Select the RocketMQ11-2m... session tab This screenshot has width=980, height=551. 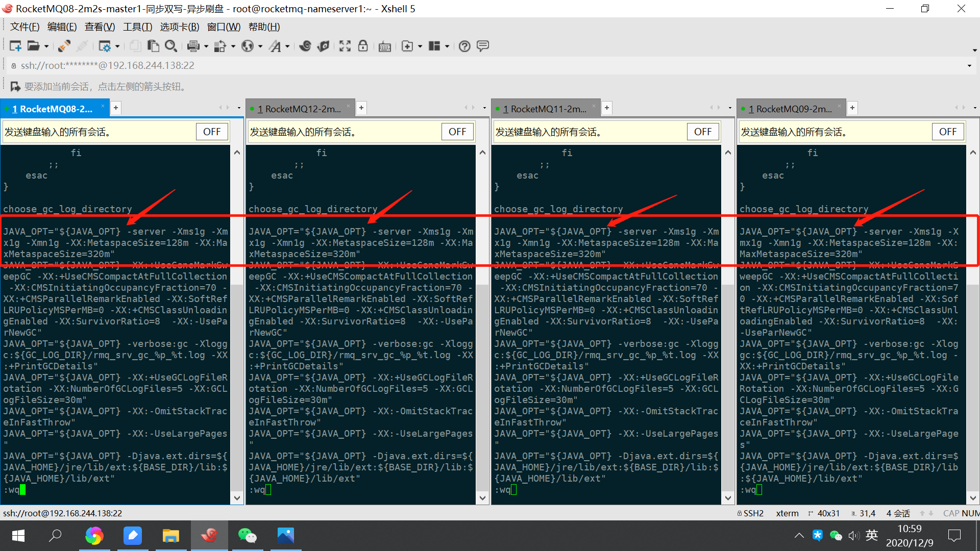click(545, 109)
